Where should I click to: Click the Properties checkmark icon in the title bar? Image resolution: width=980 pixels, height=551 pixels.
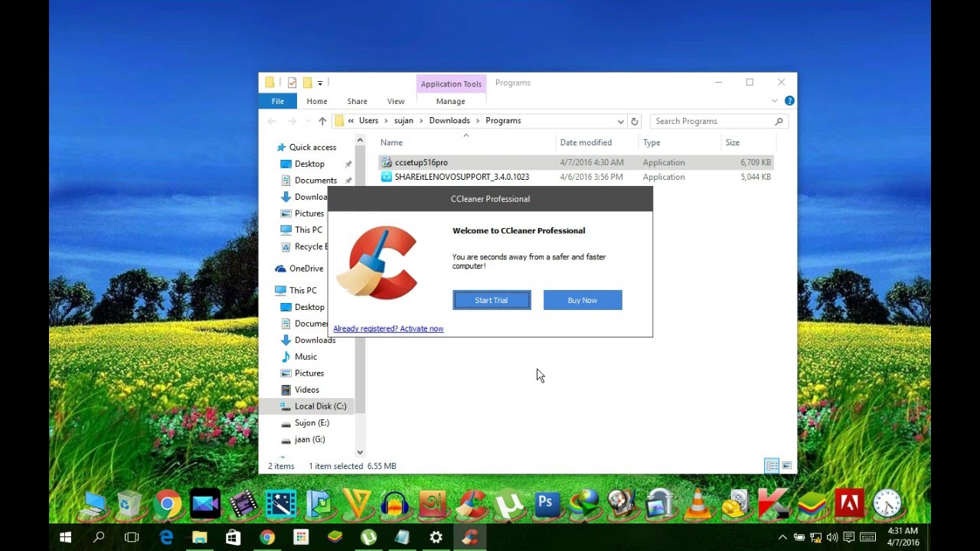[x=292, y=83]
